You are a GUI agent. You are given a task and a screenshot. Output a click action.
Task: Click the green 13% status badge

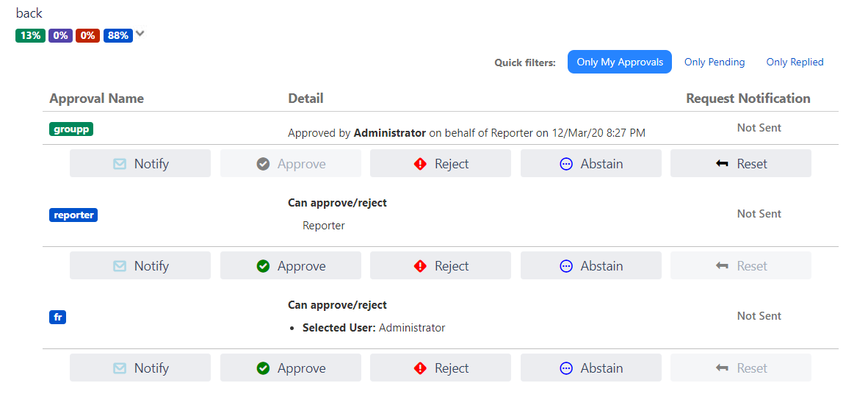(x=30, y=35)
